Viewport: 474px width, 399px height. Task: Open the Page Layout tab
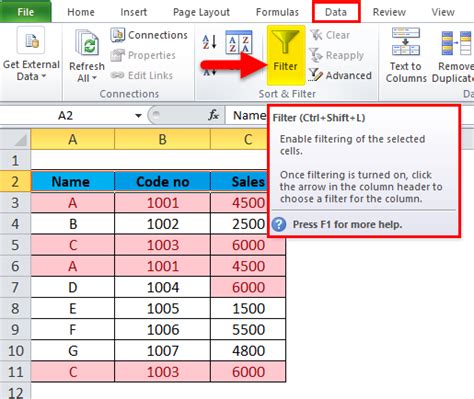tap(201, 12)
